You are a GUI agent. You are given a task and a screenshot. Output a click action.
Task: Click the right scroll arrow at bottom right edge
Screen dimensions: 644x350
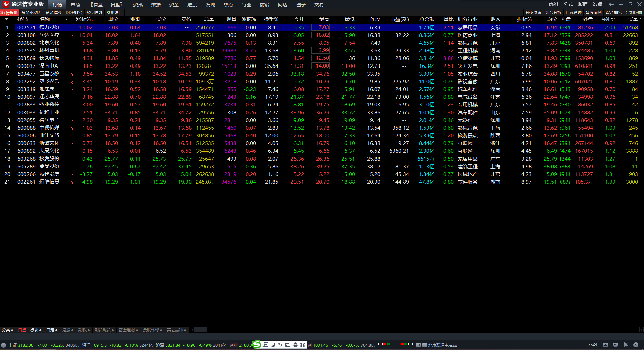[641, 330]
